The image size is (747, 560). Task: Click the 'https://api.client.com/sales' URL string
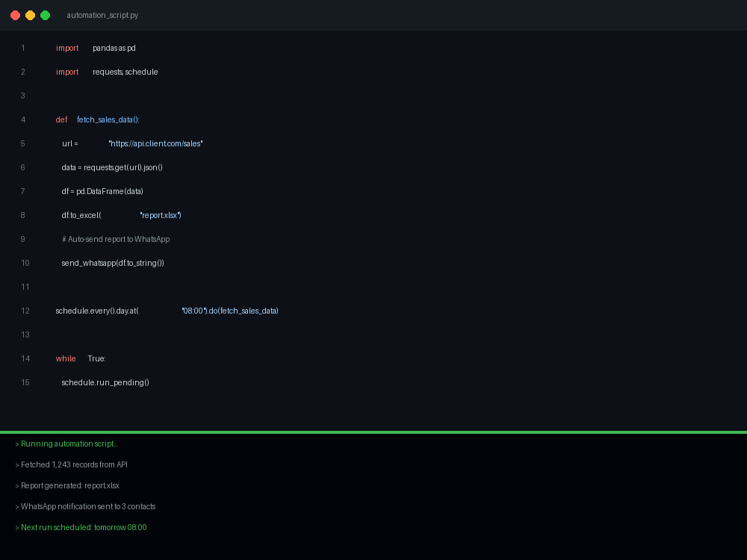(x=156, y=143)
